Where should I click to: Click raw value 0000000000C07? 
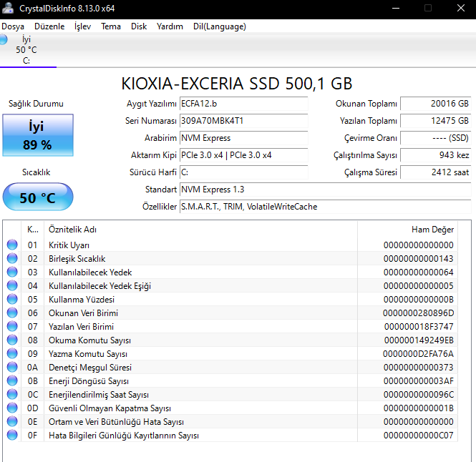point(418,436)
